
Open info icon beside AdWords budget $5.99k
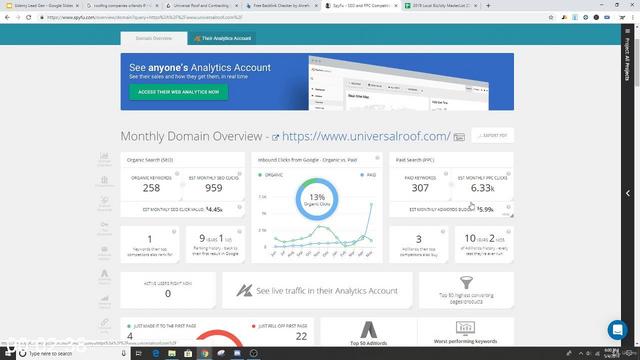(509, 207)
